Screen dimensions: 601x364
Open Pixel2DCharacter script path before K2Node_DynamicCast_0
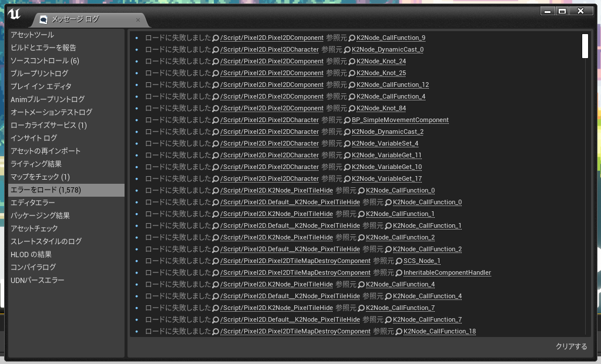coord(270,50)
